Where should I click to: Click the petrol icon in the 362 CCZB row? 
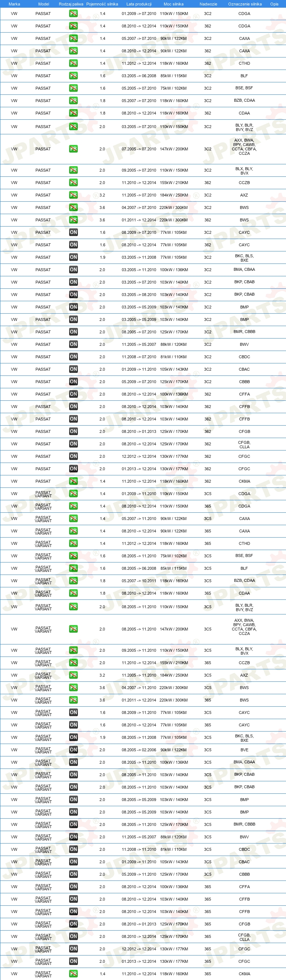pyautogui.click(x=74, y=183)
